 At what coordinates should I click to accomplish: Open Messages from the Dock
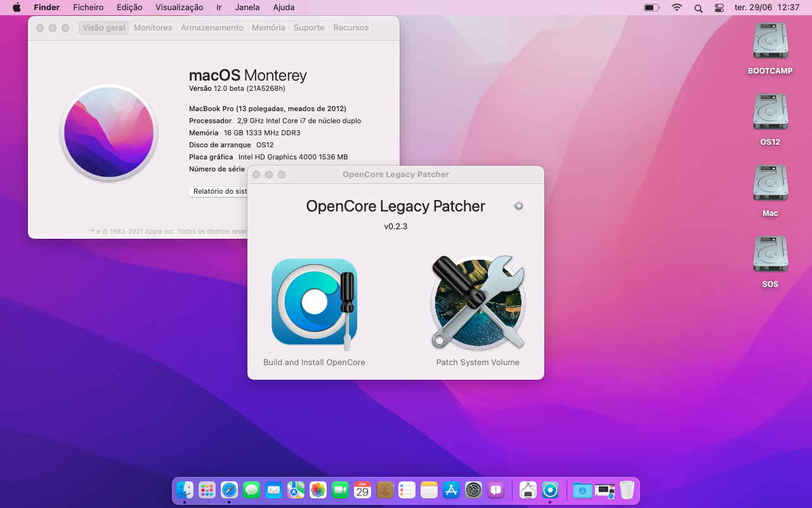(x=251, y=490)
